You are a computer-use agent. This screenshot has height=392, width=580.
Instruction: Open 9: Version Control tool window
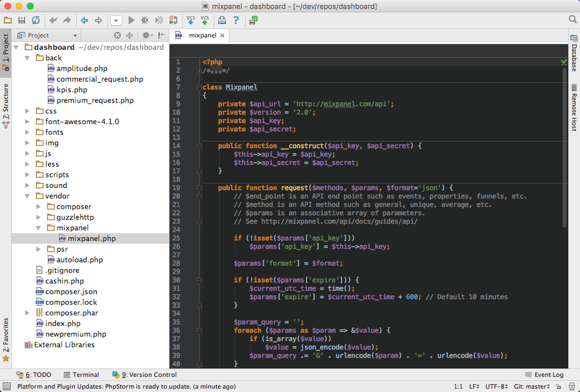pyautogui.click(x=145, y=375)
